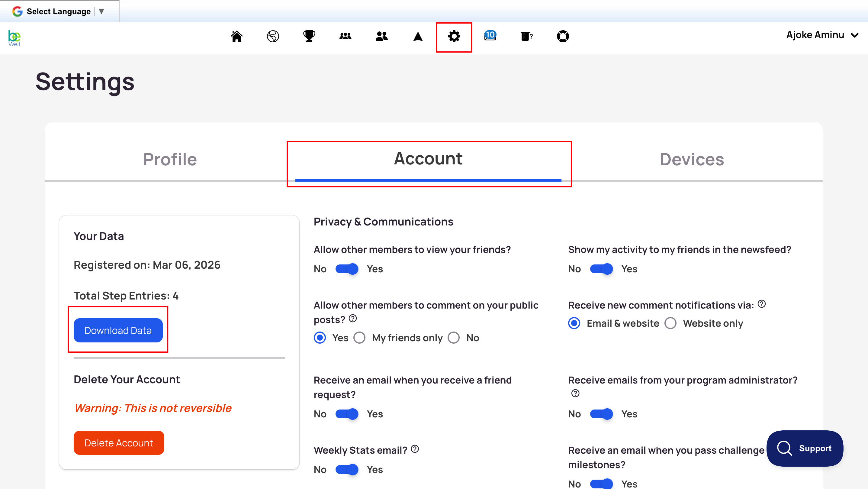Choose Website only notifications
This screenshot has width=868, height=489.
(x=670, y=323)
